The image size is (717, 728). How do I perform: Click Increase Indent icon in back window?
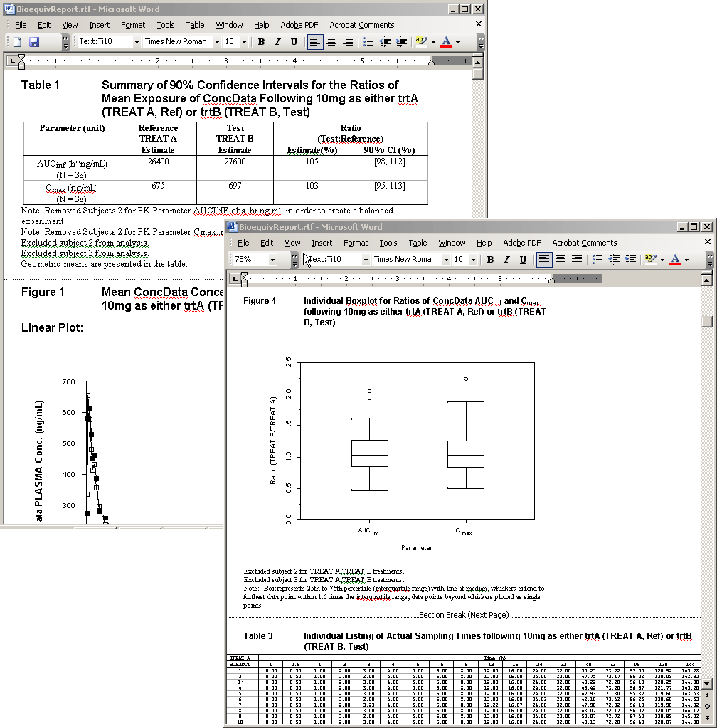click(x=402, y=42)
